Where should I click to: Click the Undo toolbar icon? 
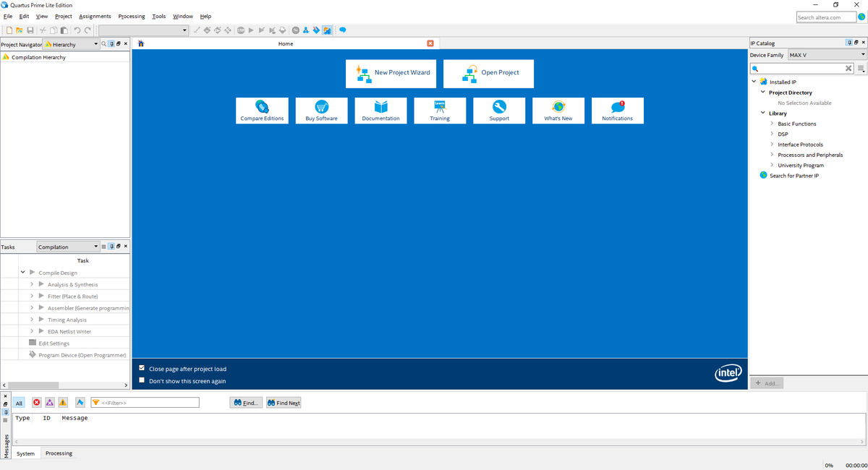click(x=77, y=30)
